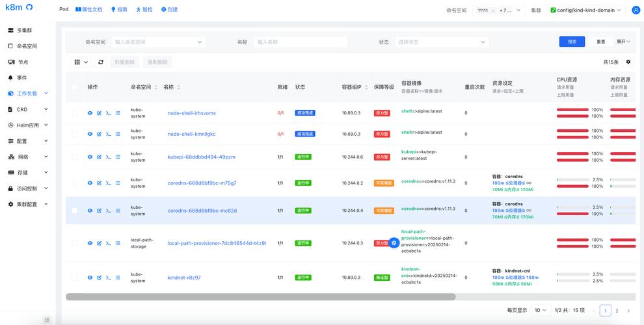Screen dimensions: 644x325
Task: Click the user avatar icon at top right
Action: click(x=636, y=10)
